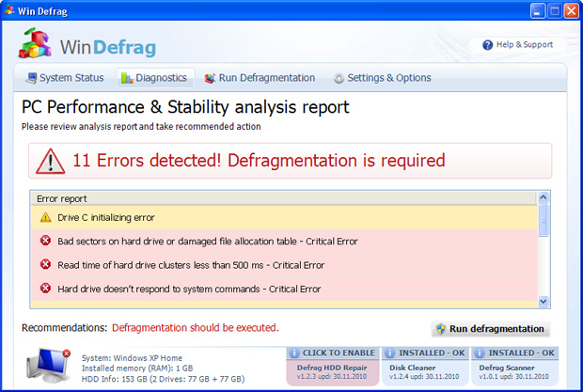Screen dimensions: 583x392
Task: Close the Win Defrag window
Action: click(x=572, y=10)
